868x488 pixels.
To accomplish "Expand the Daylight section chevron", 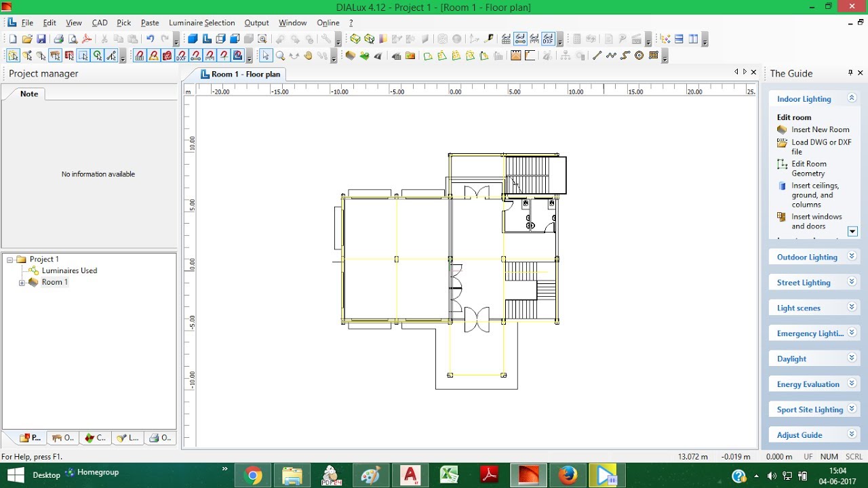I will (852, 358).
